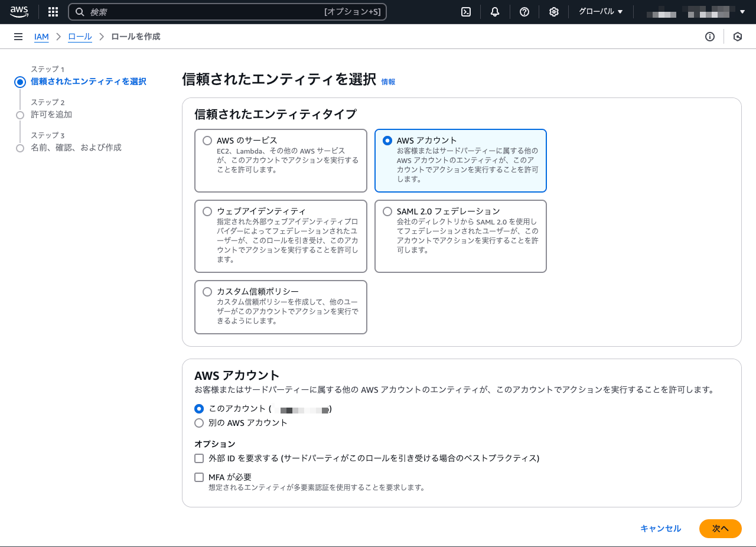Click step 2 許可を追加
Screen dimensions: 756x547
pos(51,115)
